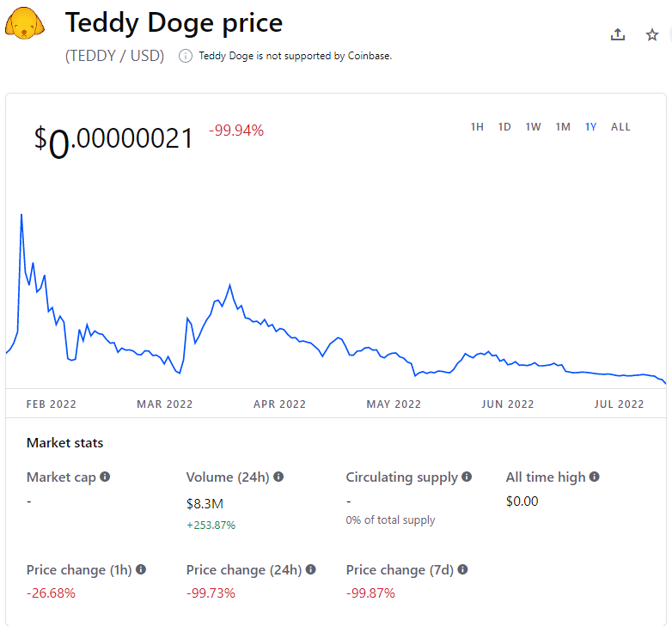The image size is (672, 626).
Task: Open the Market cap info tooltip icon
Action: 105,477
